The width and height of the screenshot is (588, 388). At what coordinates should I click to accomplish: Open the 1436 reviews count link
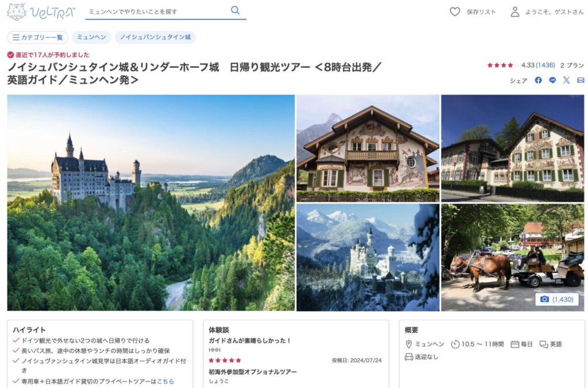pos(546,66)
